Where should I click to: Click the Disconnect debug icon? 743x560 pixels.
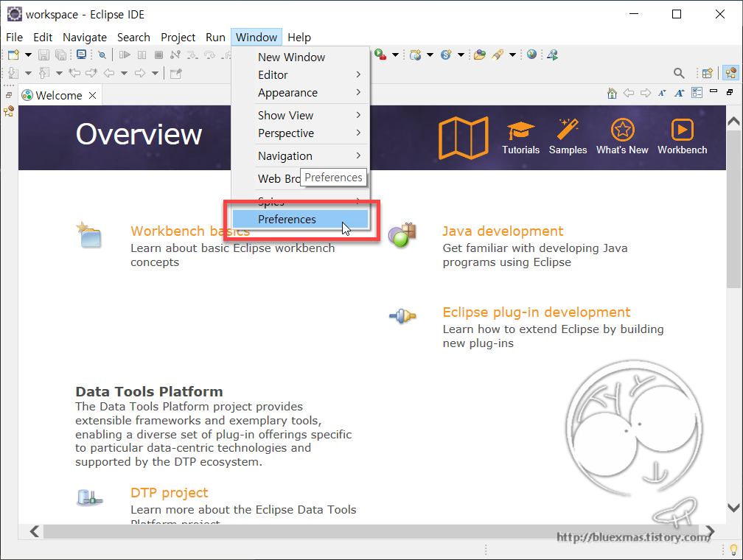click(175, 55)
